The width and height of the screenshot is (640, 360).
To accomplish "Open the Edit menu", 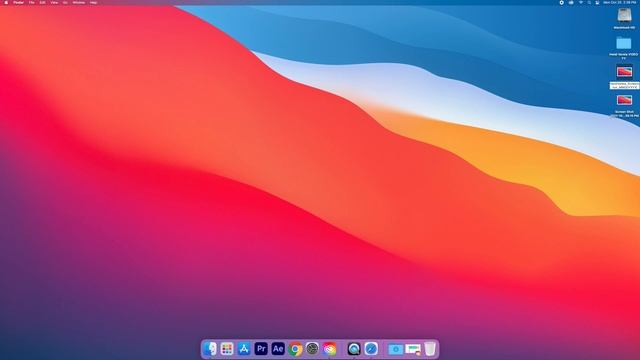I will [x=42, y=2].
